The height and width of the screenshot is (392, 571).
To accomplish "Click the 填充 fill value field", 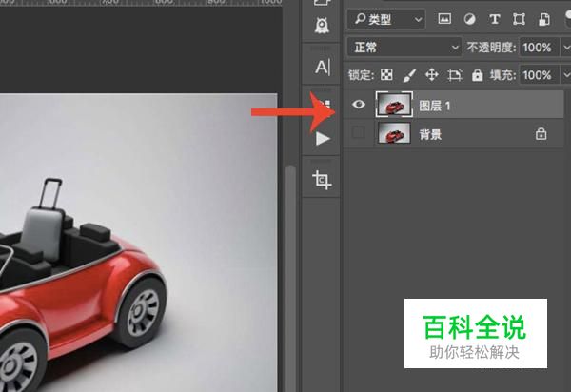I will pyautogui.click(x=536, y=74).
